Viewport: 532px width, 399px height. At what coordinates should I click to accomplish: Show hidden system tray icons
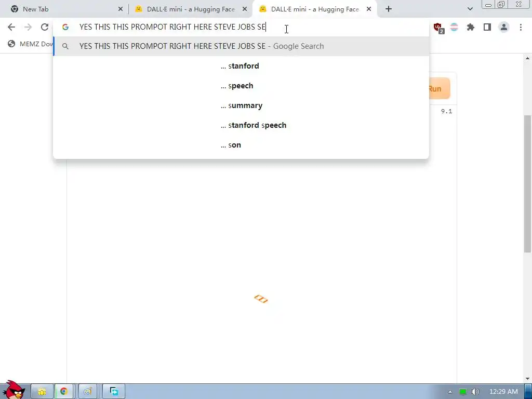pos(450,392)
